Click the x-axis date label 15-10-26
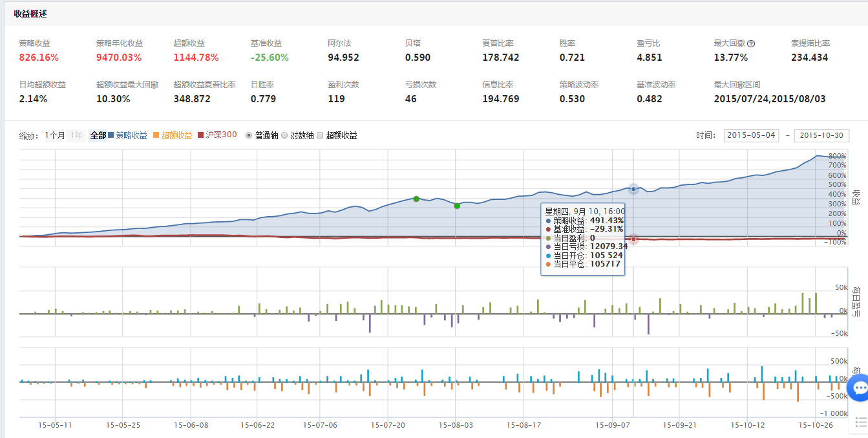868x438 pixels. pos(817,425)
